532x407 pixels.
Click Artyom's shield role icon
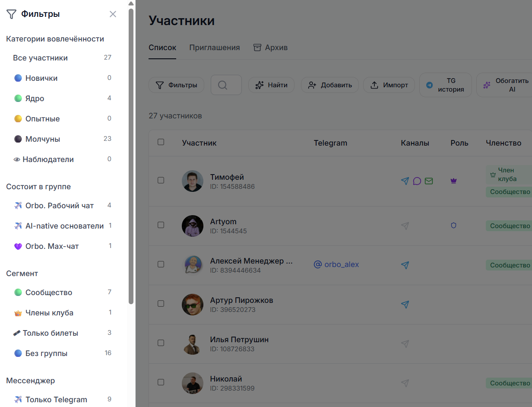tap(453, 226)
